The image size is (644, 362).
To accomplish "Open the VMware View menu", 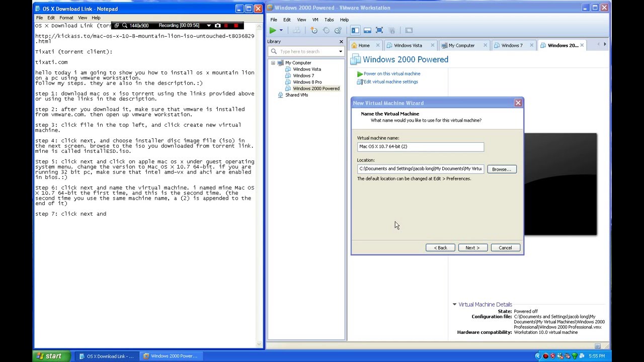I will coord(301,20).
